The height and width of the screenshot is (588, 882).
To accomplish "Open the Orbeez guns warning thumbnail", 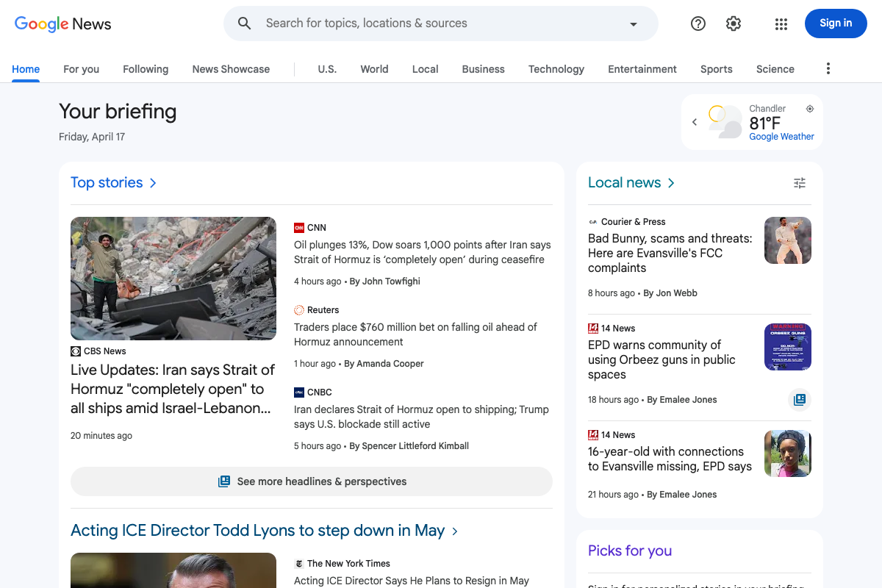I will pos(788,347).
